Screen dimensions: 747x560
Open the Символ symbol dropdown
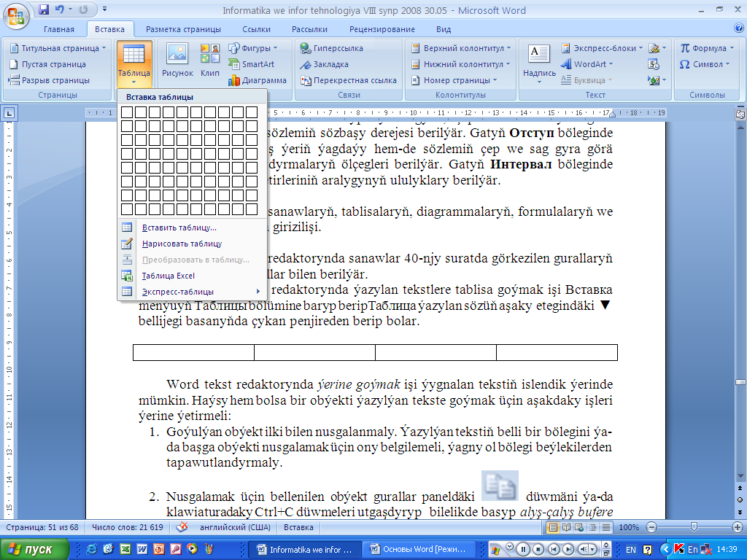727,64
